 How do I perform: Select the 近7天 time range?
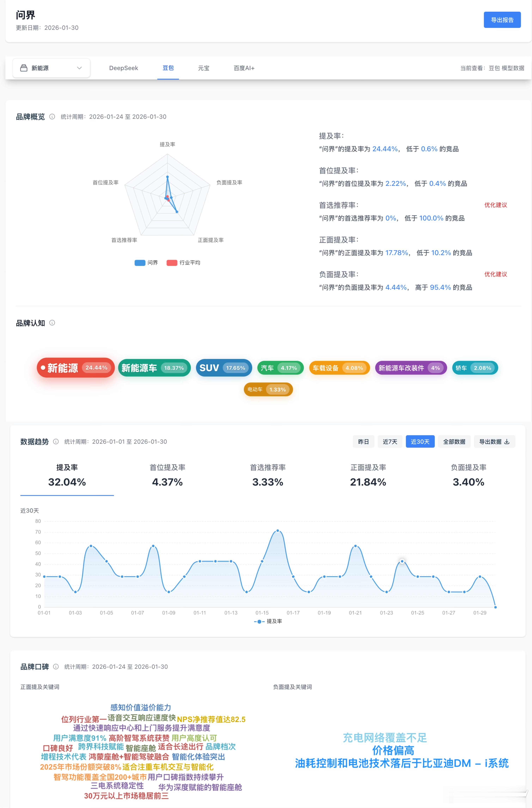(x=390, y=442)
